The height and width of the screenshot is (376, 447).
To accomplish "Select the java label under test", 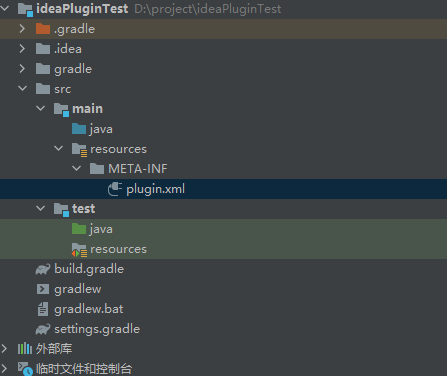I will pos(101,229).
